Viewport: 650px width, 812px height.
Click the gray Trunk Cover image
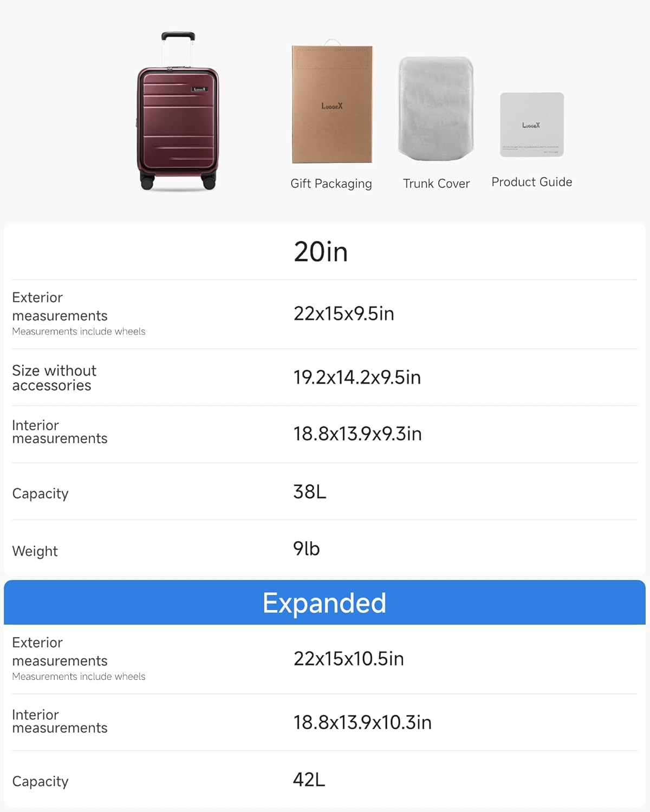click(x=436, y=109)
